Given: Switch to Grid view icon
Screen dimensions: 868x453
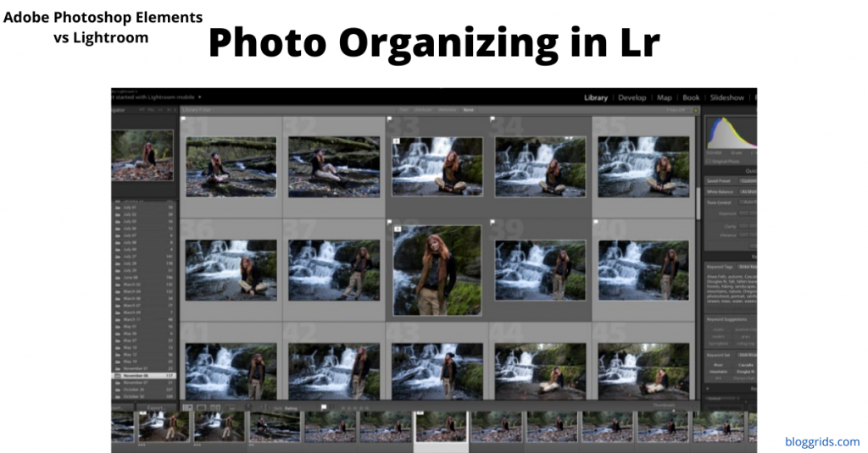Looking at the screenshot, I should [x=187, y=407].
